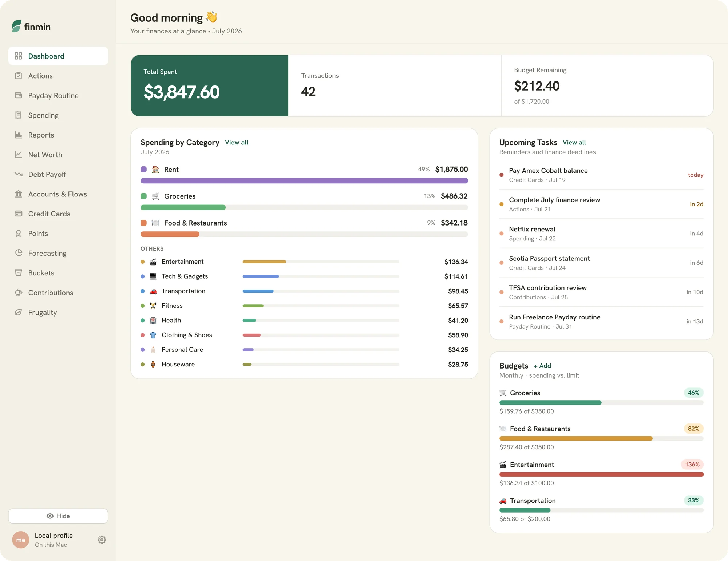Click the Scotia Passport statement task

click(601, 263)
